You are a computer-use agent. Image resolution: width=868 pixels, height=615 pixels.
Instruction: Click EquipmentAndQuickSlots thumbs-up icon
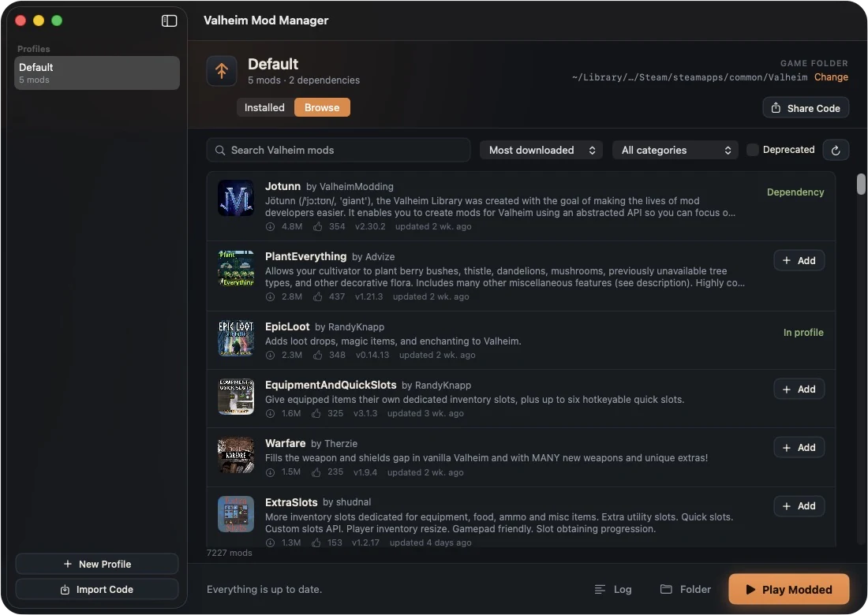[316, 414]
